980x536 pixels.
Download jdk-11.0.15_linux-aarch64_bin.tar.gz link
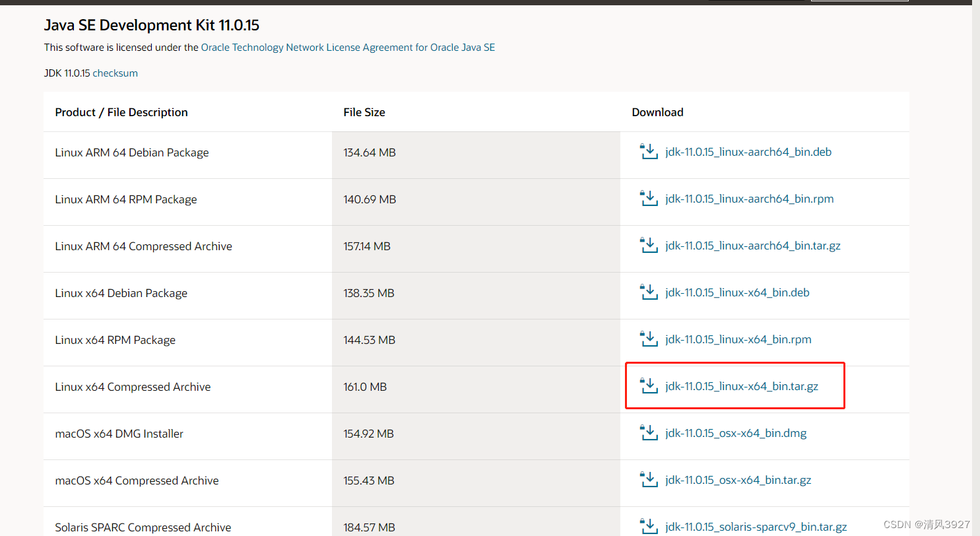[753, 246]
